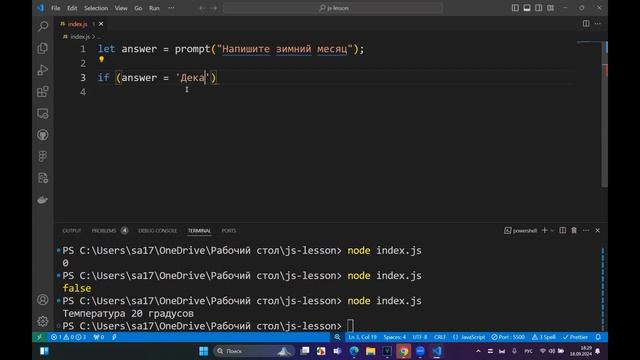Open Microsoft Edge from the taskbar

click(354, 351)
